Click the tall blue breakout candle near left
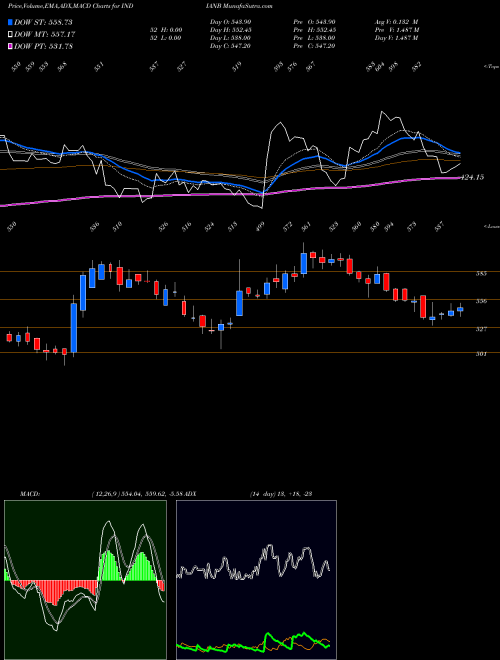500x660 pixels. pyautogui.click(x=74, y=328)
